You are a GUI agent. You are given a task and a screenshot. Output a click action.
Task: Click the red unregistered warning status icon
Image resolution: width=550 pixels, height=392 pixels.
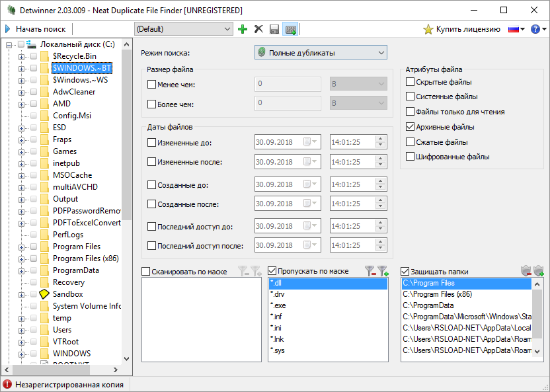coord(7,385)
